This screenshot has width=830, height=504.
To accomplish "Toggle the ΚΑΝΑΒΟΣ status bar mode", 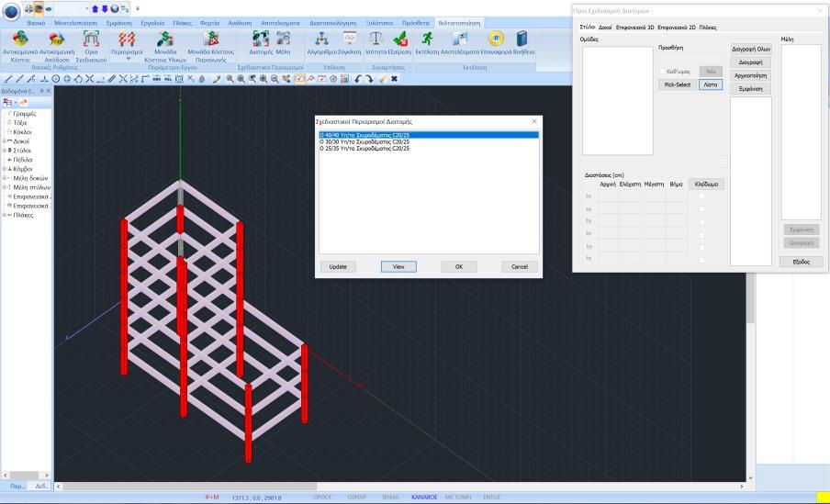I will [424, 498].
